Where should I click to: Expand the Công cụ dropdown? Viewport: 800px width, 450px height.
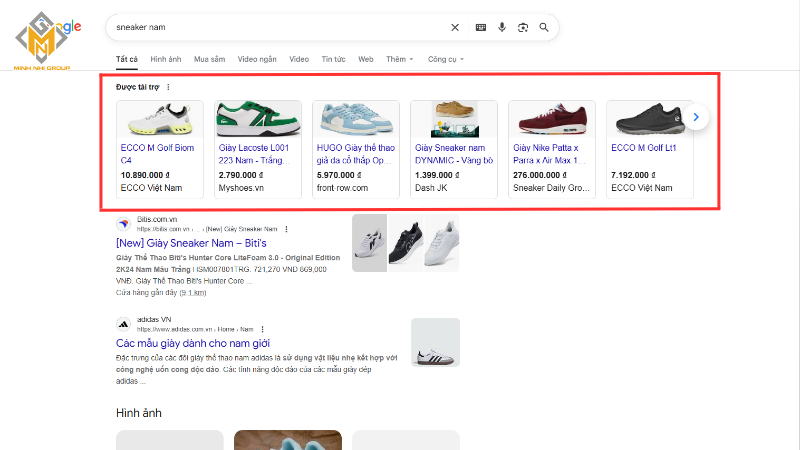(x=446, y=59)
